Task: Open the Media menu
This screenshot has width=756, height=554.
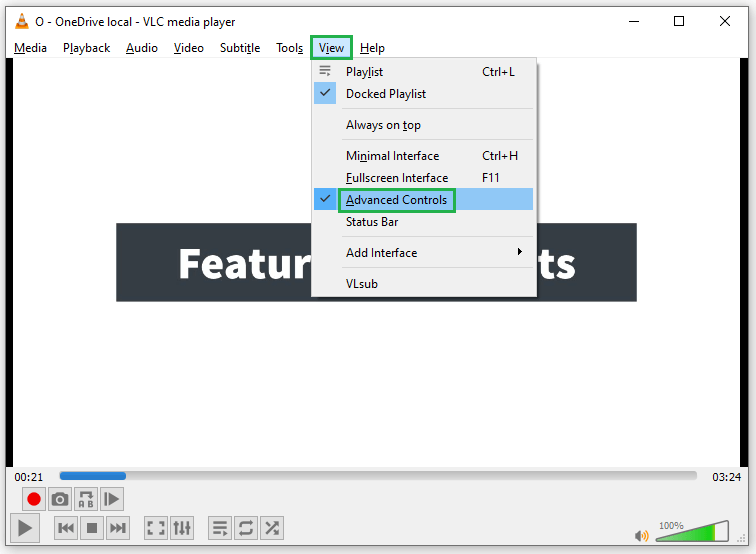Action: [30, 48]
